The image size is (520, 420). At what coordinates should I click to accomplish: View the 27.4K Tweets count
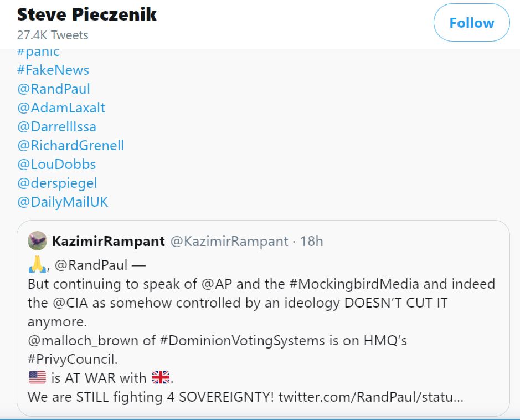[x=53, y=35]
